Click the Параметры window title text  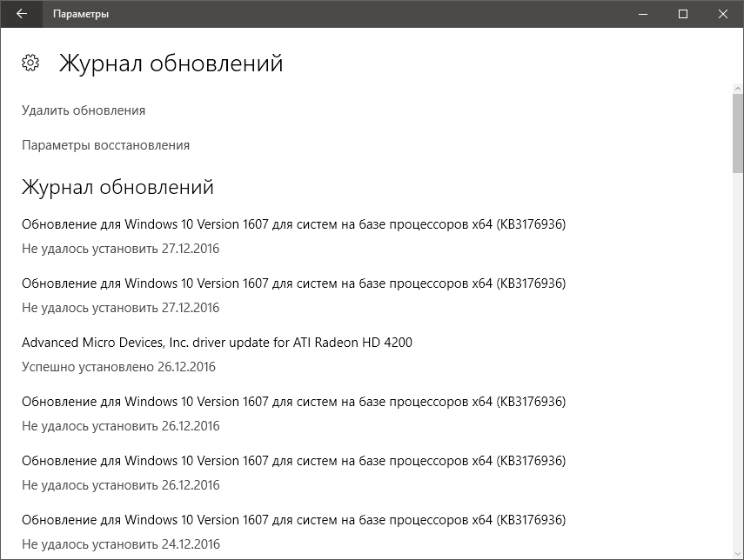81,14
